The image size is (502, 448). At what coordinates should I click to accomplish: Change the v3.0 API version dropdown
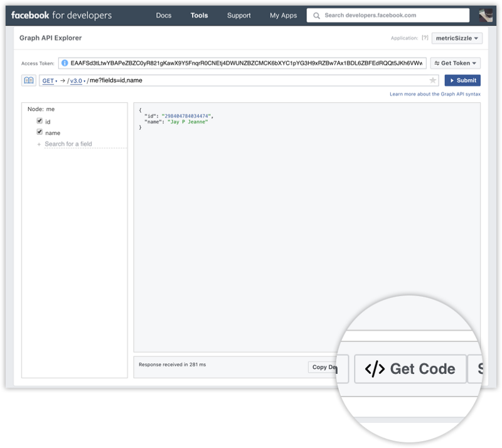[77, 81]
